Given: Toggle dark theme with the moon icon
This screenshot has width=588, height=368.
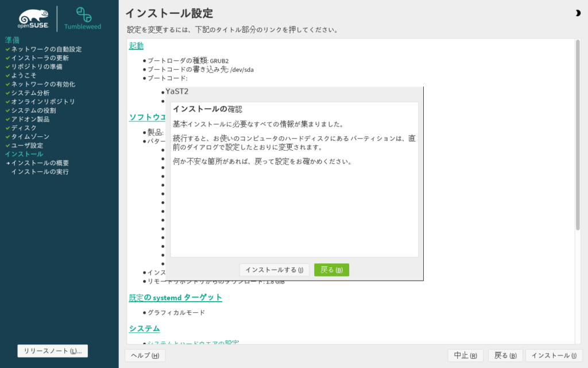Looking at the screenshot, I should pos(577,13).
